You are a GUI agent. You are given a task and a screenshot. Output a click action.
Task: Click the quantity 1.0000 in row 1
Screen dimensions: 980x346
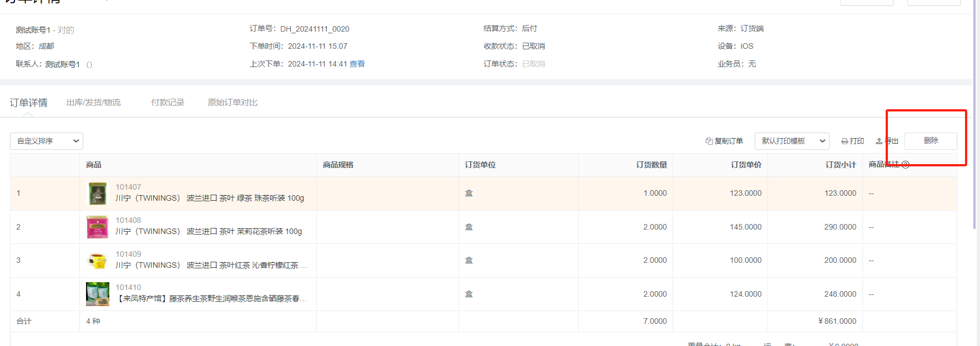point(655,193)
